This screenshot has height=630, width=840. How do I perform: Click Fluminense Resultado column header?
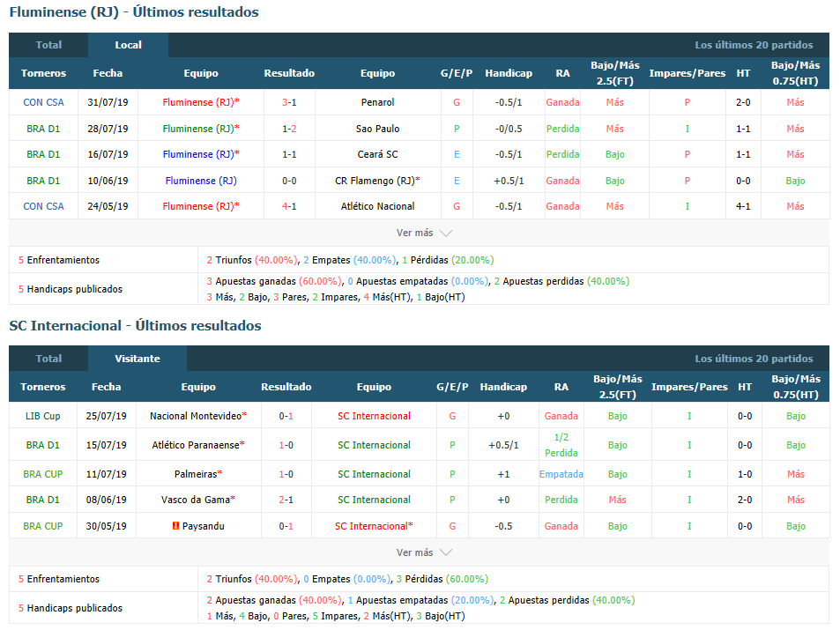coord(289,73)
